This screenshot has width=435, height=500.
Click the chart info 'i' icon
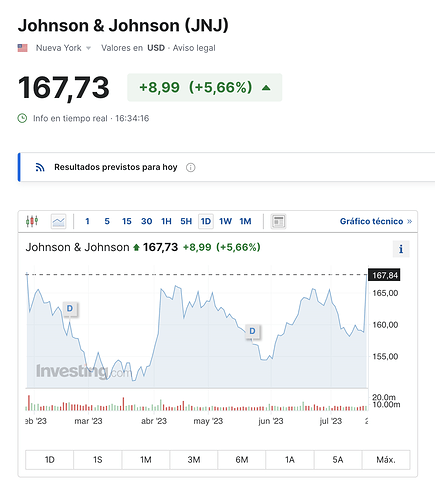401,249
